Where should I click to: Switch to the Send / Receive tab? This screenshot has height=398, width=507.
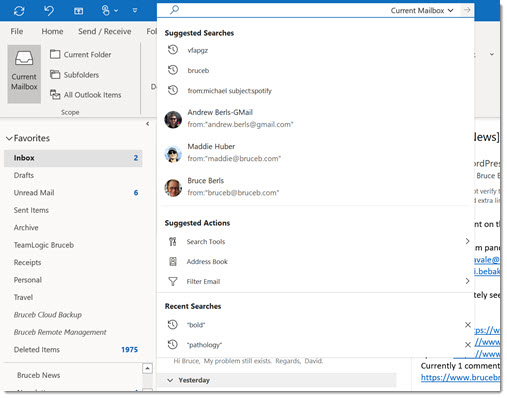coord(104,31)
